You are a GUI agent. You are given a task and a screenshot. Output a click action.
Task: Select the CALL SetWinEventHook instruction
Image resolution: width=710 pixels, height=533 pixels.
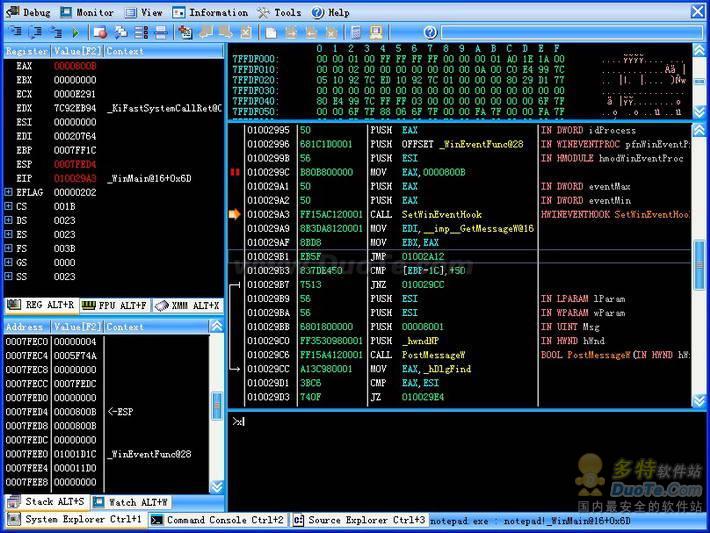click(x=460, y=214)
